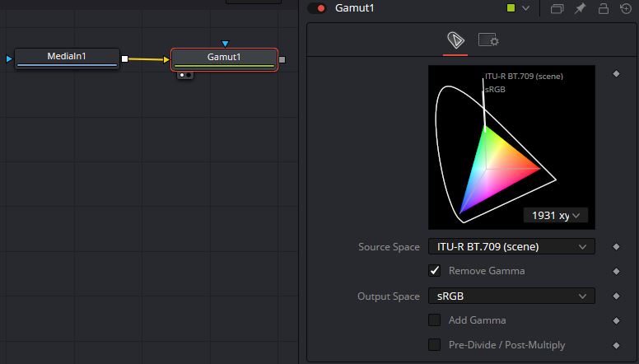The width and height of the screenshot is (639, 364).
Task: Click the MediaIn1 node white output square
Action: click(124, 58)
